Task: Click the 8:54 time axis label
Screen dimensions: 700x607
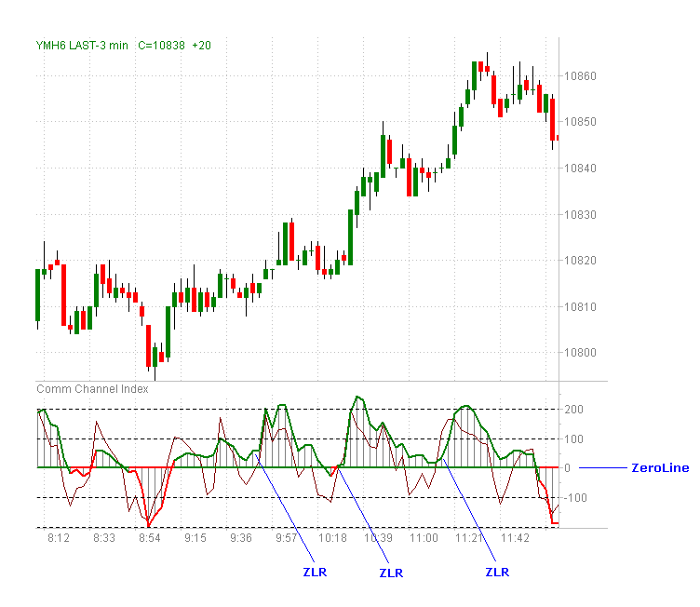Action: tap(150, 538)
